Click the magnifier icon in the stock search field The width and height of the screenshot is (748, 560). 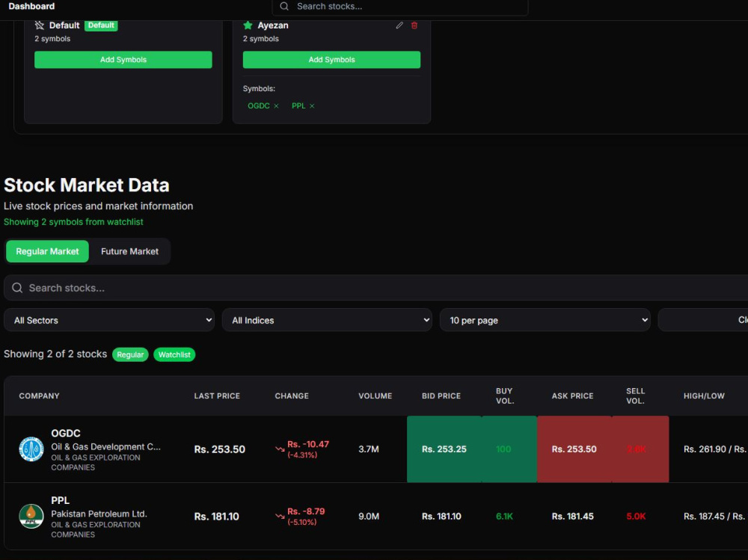tap(17, 288)
